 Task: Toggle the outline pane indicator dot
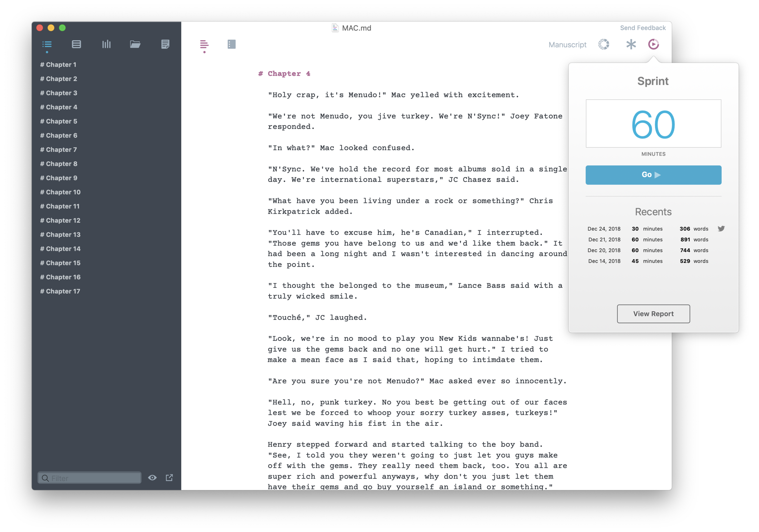47,52
